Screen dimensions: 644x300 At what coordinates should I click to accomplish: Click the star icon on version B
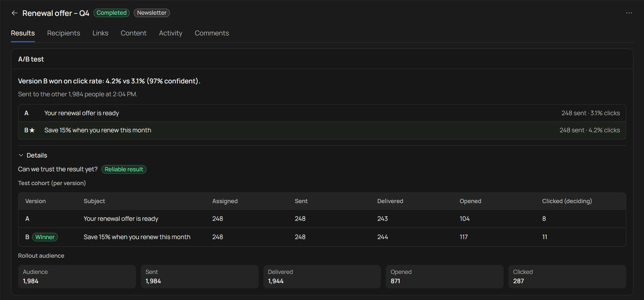click(x=32, y=130)
